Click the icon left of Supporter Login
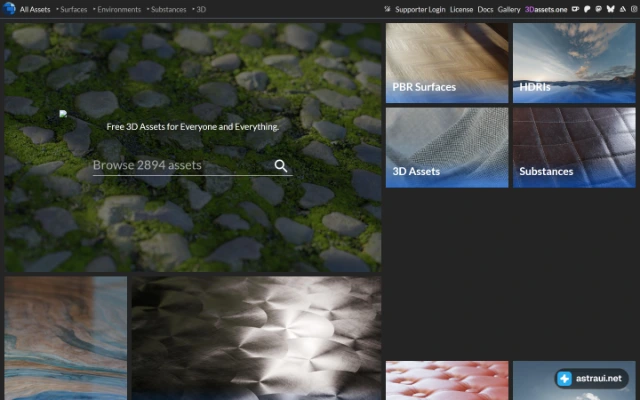 (387, 9)
